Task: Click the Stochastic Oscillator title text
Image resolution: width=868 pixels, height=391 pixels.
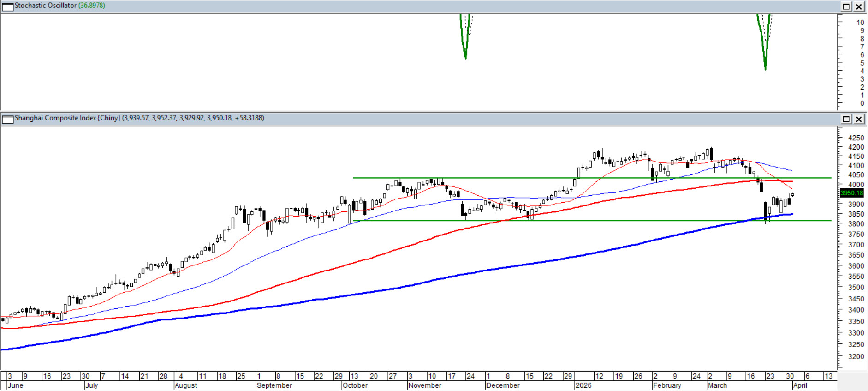Action: coord(45,6)
